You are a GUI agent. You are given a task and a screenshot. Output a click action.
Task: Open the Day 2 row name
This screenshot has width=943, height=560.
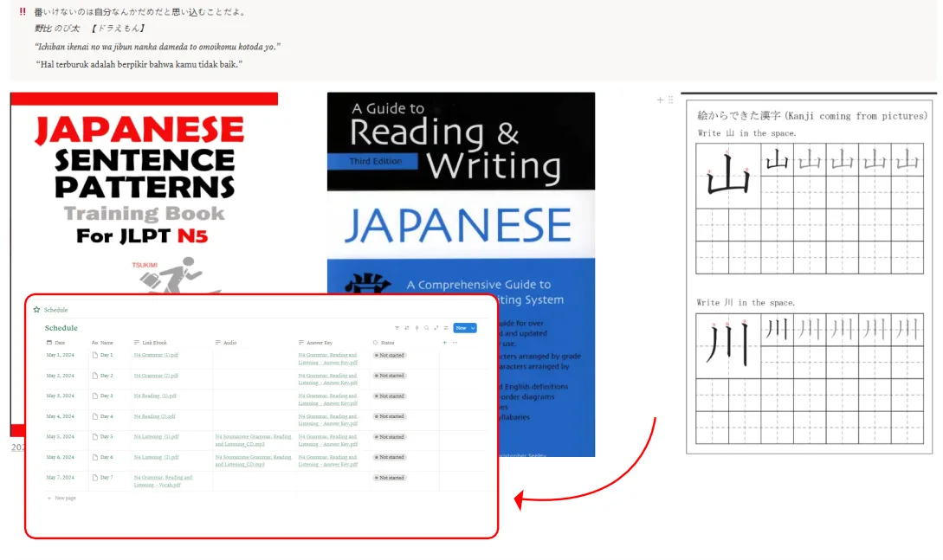tap(107, 376)
